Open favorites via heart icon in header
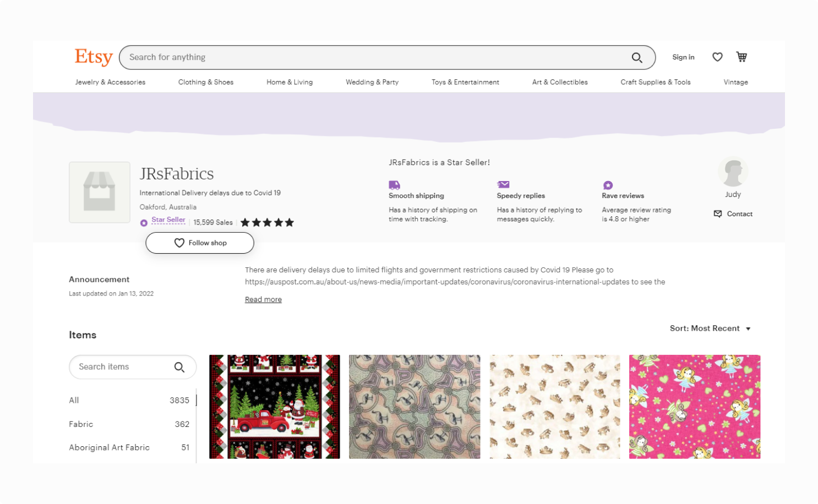 (717, 57)
